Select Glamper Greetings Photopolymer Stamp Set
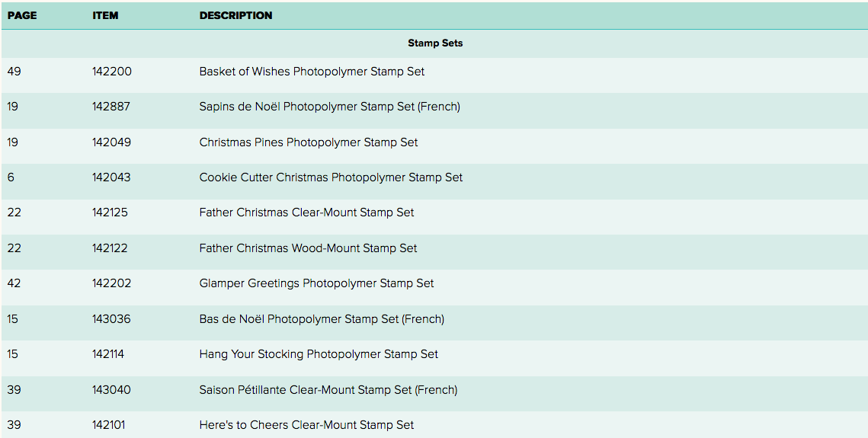Viewport: 868px width, 438px height. [x=316, y=283]
